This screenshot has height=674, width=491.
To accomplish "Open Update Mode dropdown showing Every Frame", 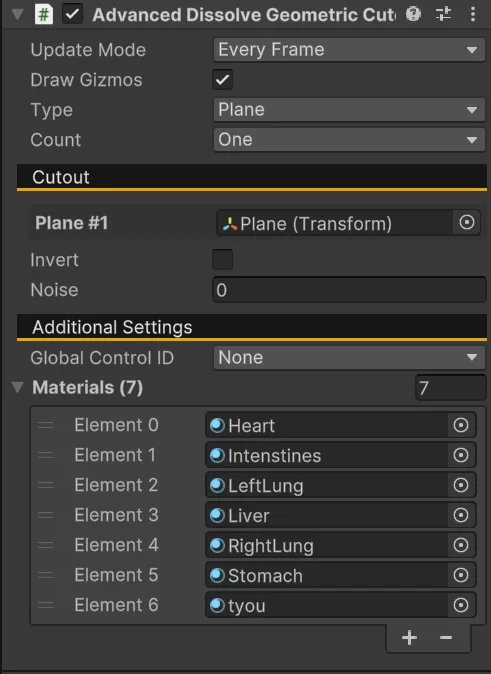I will [x=349, y=49].
